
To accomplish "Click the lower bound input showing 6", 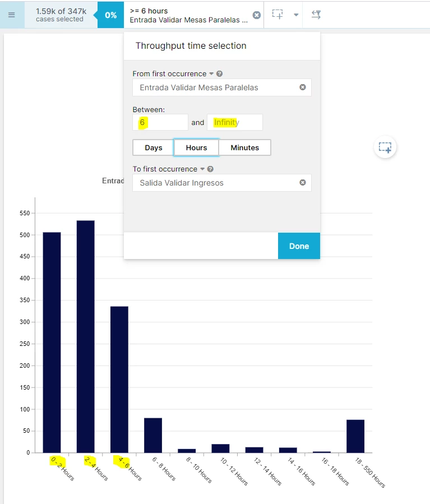I will (x=160, y=122).
